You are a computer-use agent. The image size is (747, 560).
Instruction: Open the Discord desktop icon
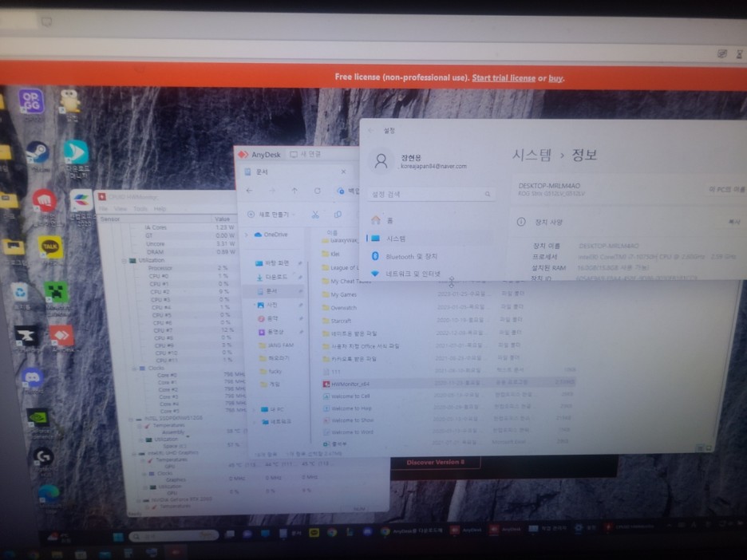(x=33, y=379)
